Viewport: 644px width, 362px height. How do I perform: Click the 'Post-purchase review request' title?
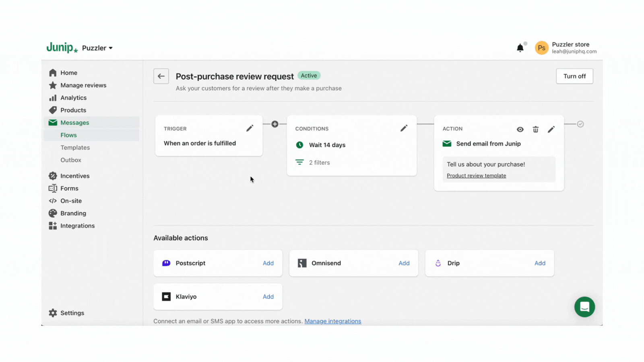[235, 76]
